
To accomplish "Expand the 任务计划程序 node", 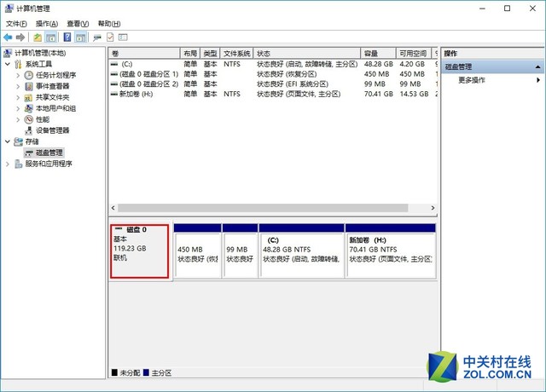I will pos(18,75).
